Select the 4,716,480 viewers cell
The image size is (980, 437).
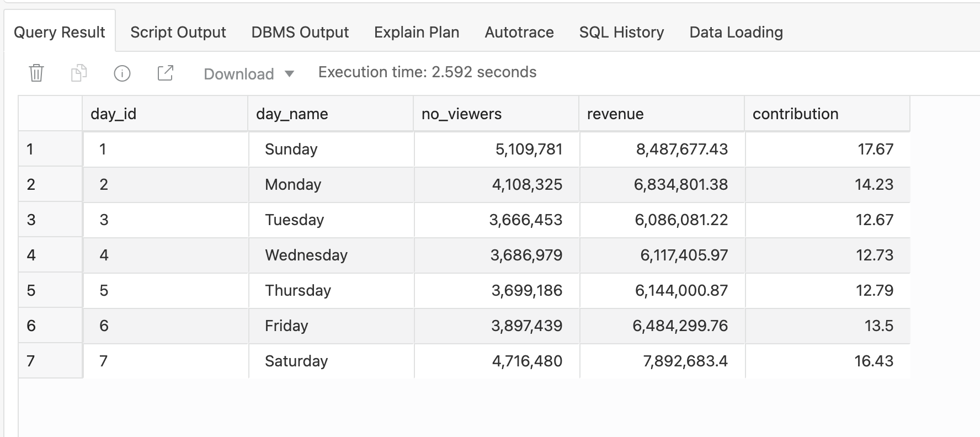497,361
